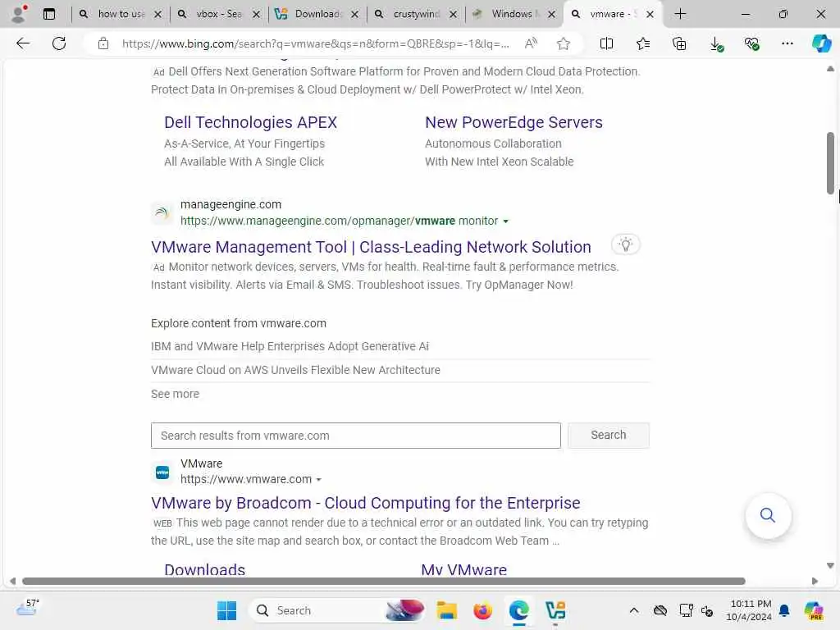The height and width of the screenshot is (630, 840).
Task: Switch to the 'vbox - Search' tab
Action: coord(218,14)
